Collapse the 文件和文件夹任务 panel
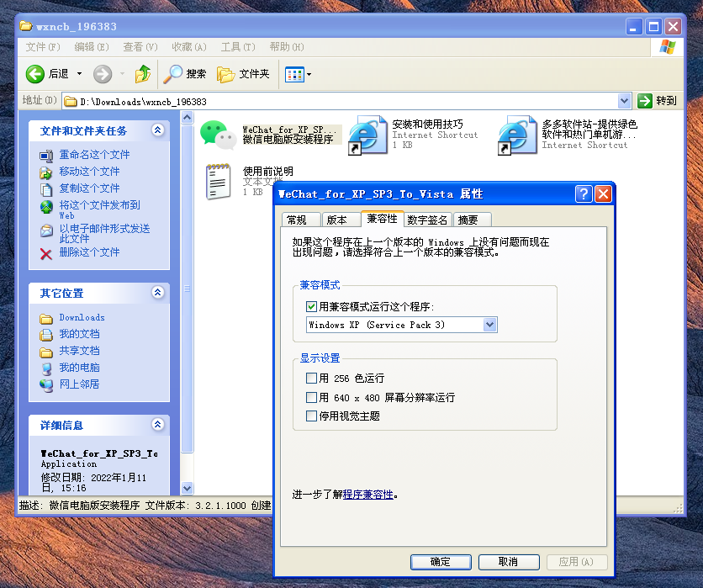The height and width of the screenshot is (588, 703). point(157,130)
